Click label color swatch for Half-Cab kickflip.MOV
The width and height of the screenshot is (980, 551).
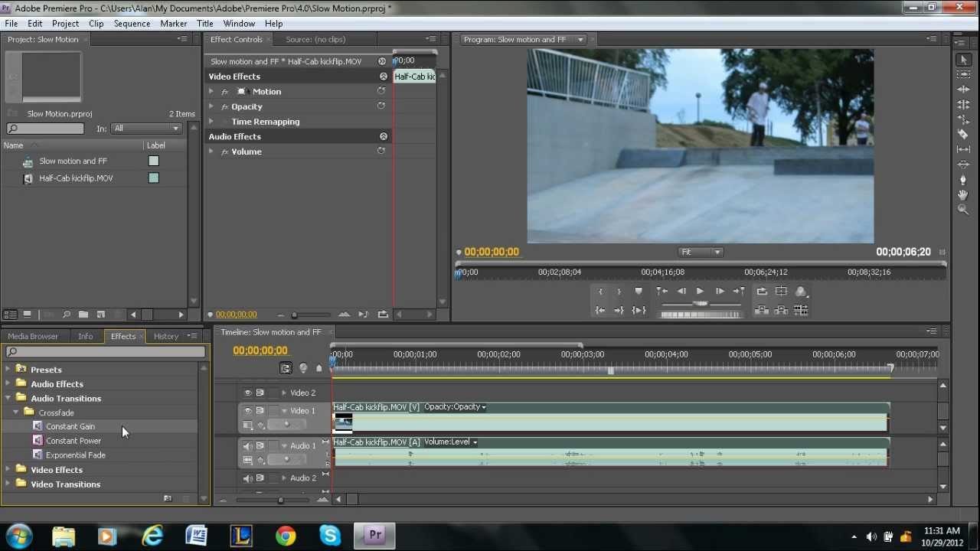[154, 178]
